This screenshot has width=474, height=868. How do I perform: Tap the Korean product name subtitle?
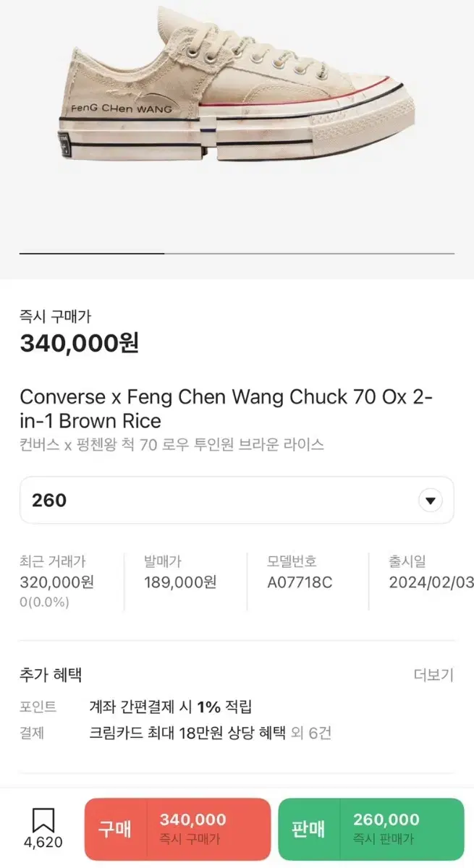[x=172, y=444]
